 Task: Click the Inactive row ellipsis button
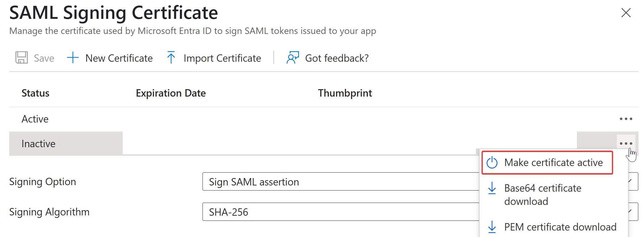[626, 143]
